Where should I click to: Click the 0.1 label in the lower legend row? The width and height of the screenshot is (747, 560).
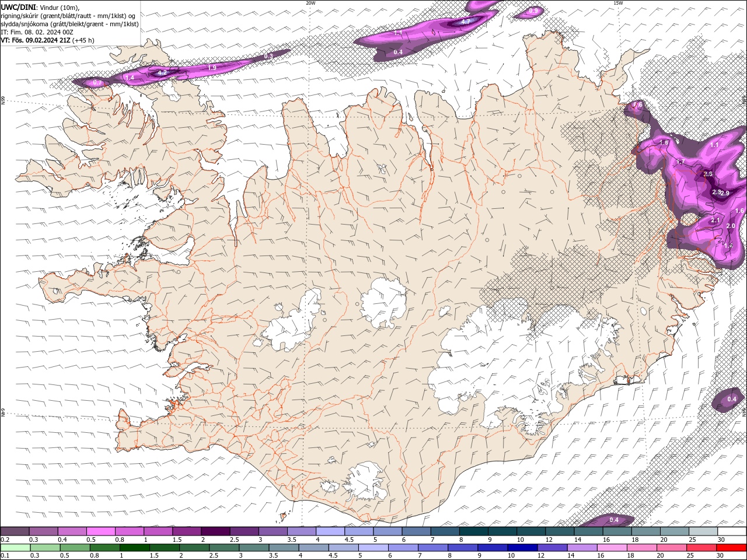click(5, 556)
